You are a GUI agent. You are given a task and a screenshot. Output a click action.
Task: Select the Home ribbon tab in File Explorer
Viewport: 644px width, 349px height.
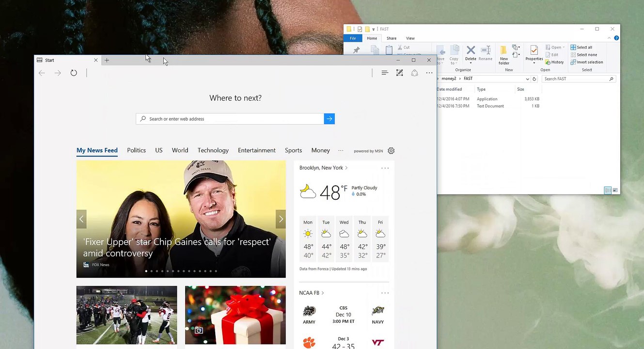tap(372, 38)
